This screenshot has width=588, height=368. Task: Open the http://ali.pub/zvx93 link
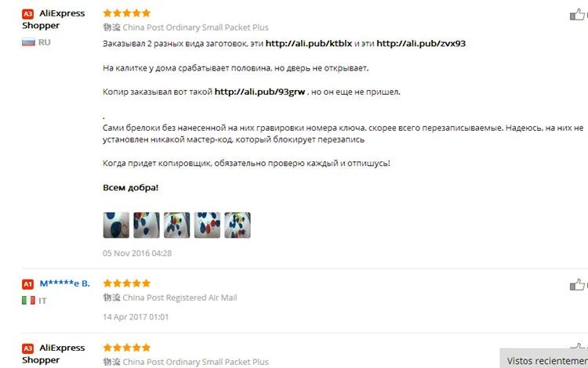click(x=421, y=43)
